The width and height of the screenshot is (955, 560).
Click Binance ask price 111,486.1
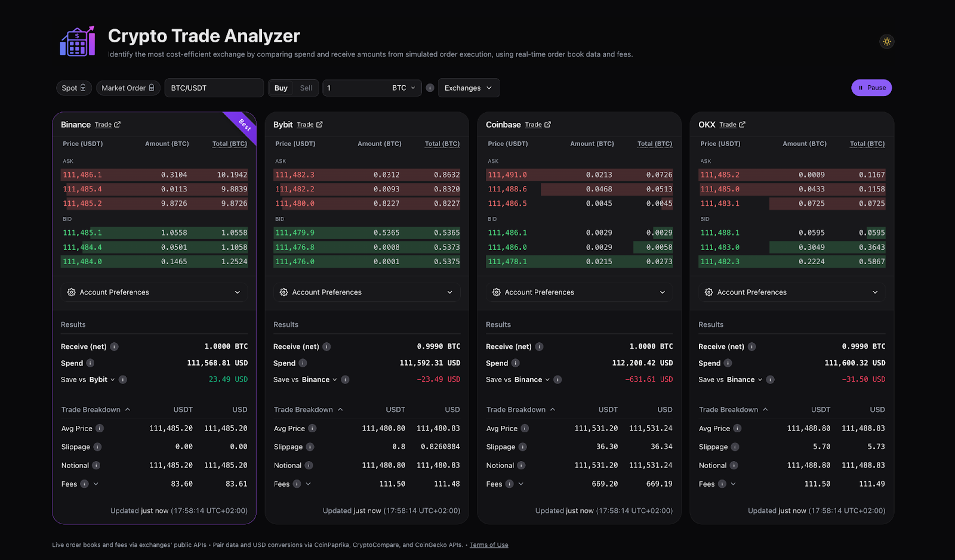(x=82, y=175)
